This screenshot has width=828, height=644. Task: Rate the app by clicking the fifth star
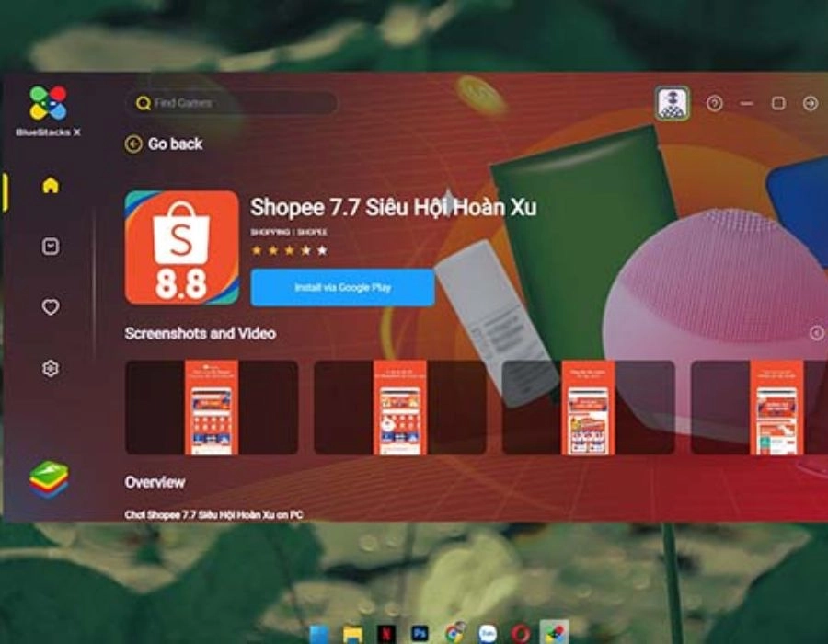(x=322, y=249)
